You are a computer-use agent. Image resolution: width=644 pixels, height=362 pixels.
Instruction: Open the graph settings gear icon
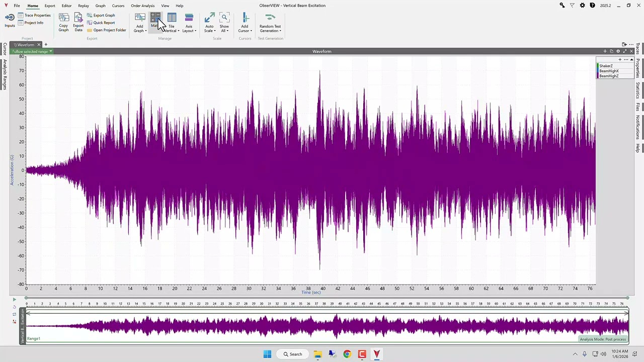coord(618,51)
